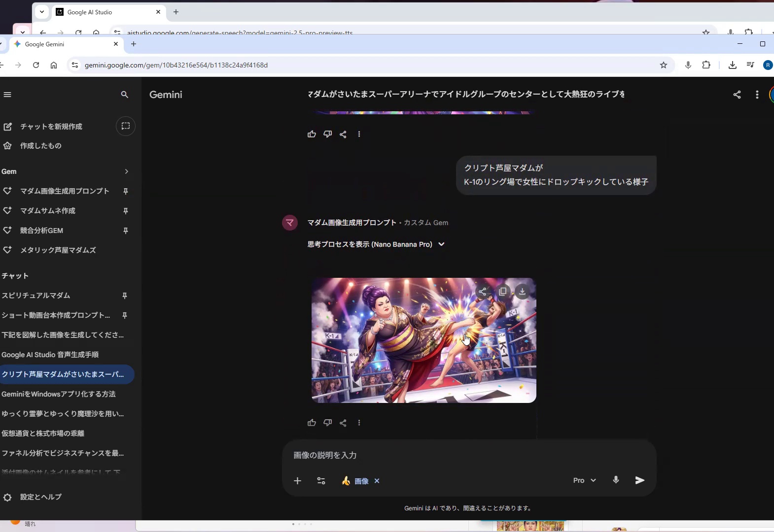This screenshot has height=532, width=774.
Task: Open the スピリチュアルマダム chat
Action: [35, 296]
